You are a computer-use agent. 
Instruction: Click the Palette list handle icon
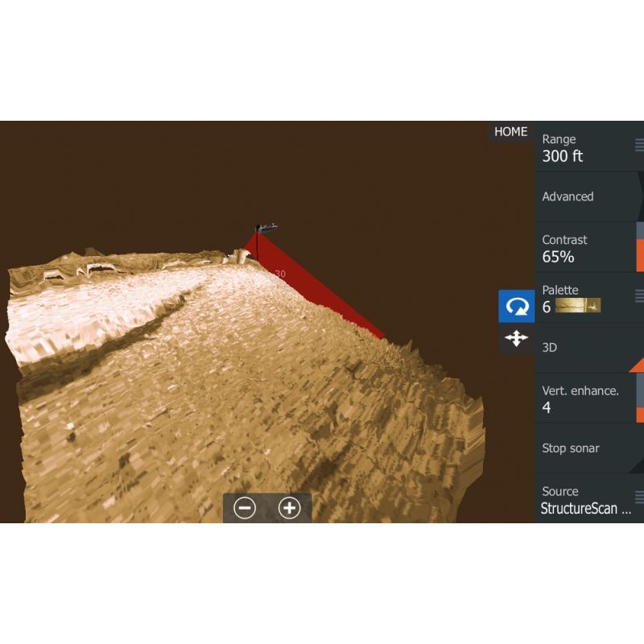tap(639, 296)
